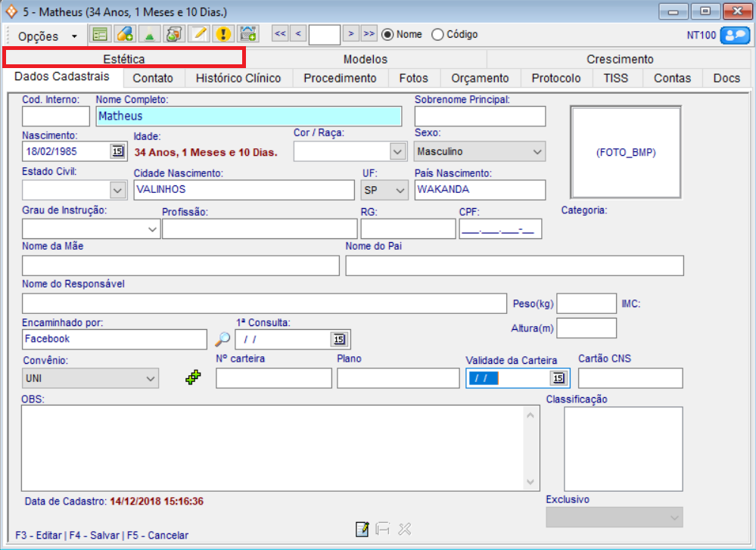
Task: Click the pill medication toolbar icon
Action: (x=124, y=34)
